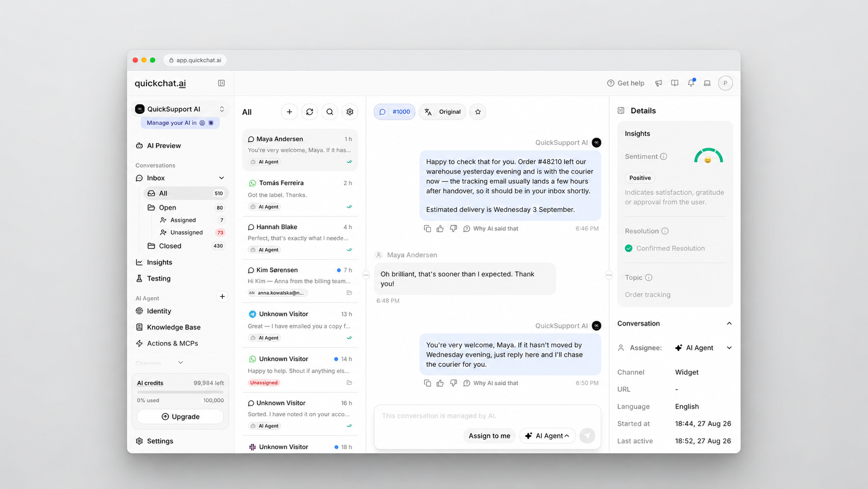Click the AI credits usage bar

coord(180,392)
